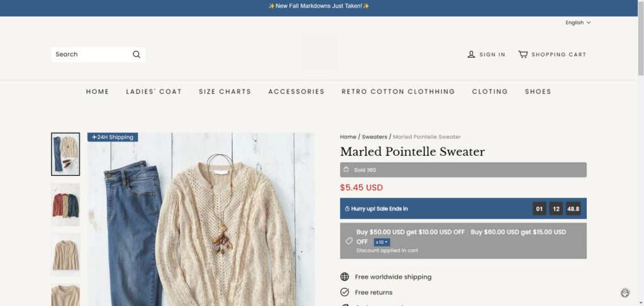Click the clock icon in sale countdown bar

(x=347, y=209)
